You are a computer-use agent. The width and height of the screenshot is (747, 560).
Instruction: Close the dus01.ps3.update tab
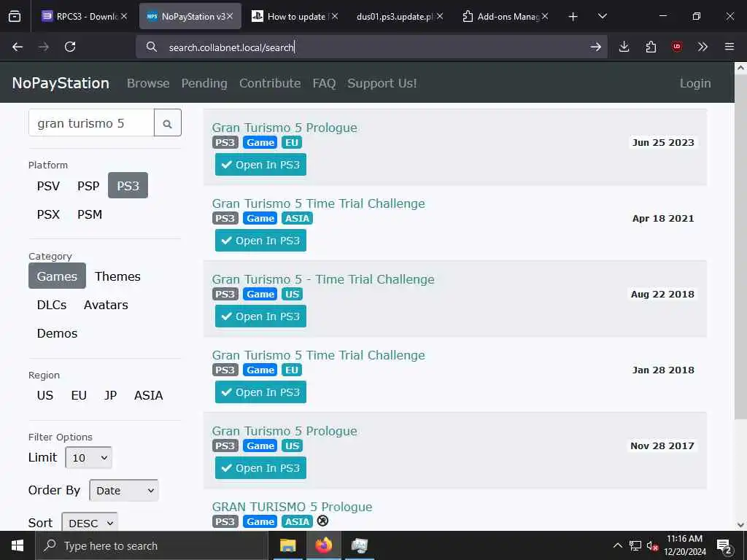tap(440, 16)
